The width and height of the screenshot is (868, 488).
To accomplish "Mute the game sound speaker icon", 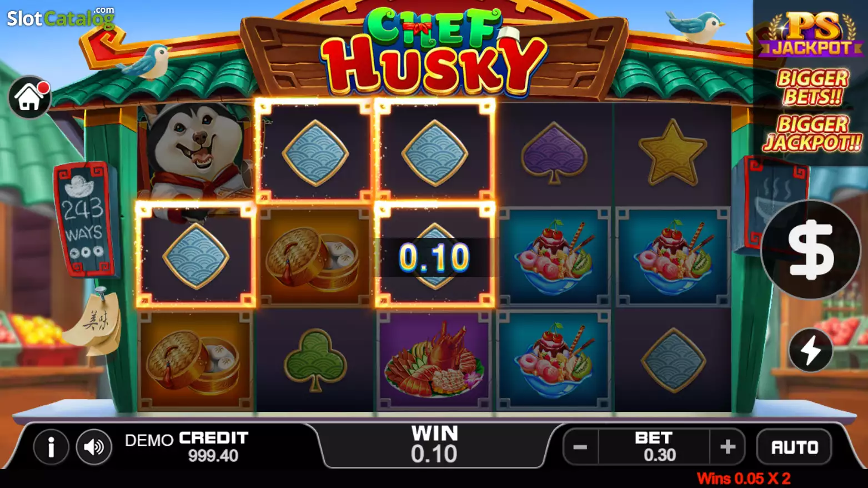I will coord(94,446).
